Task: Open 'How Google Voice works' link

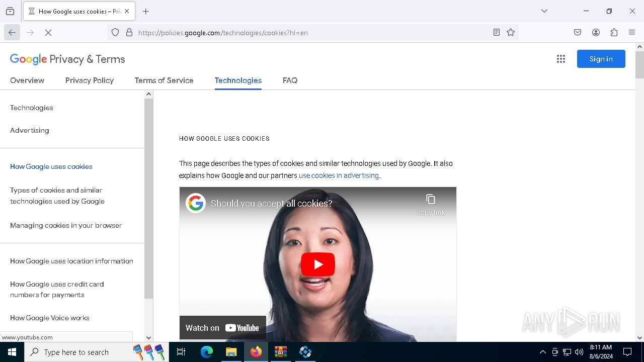Action: click(50, 318)
